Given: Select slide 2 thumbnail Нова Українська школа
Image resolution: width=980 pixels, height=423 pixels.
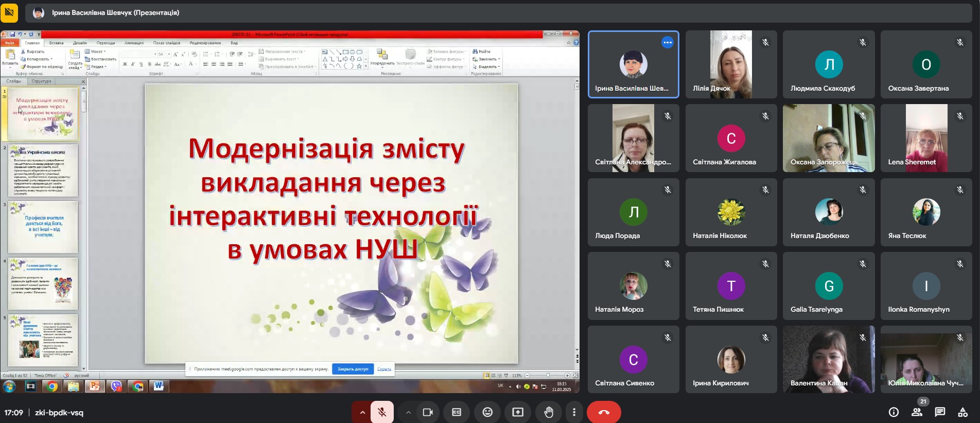Looking at the screenshot, I should (43, 171).
